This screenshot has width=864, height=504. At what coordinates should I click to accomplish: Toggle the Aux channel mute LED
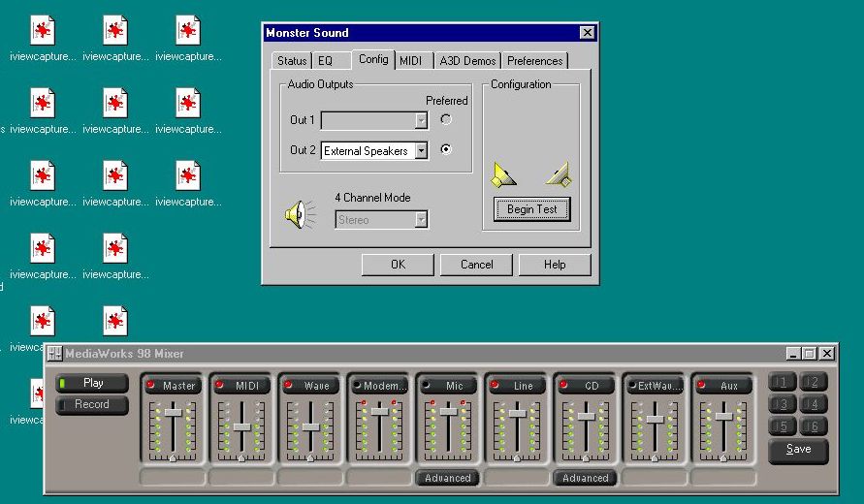701,385
